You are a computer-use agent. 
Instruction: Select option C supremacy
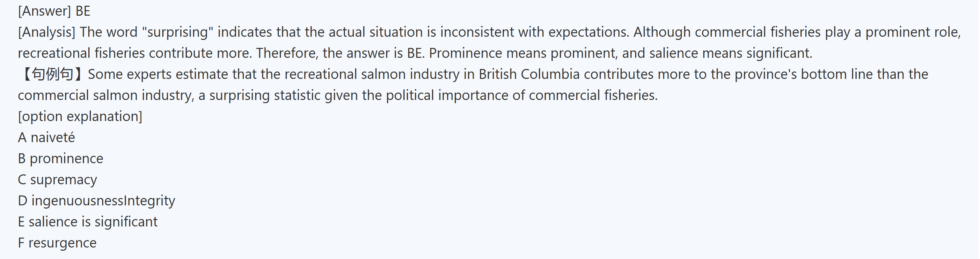[57, 180]
